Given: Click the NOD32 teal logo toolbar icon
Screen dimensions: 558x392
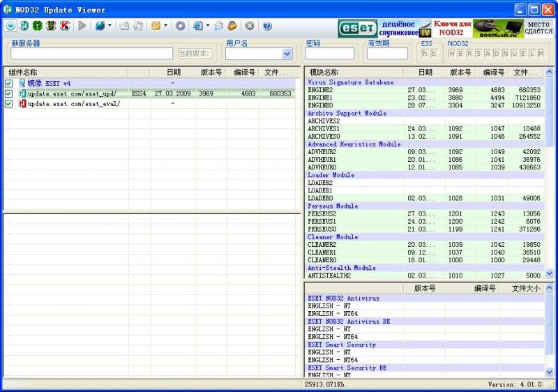Looking at the screenshot, I should [24, 26].
